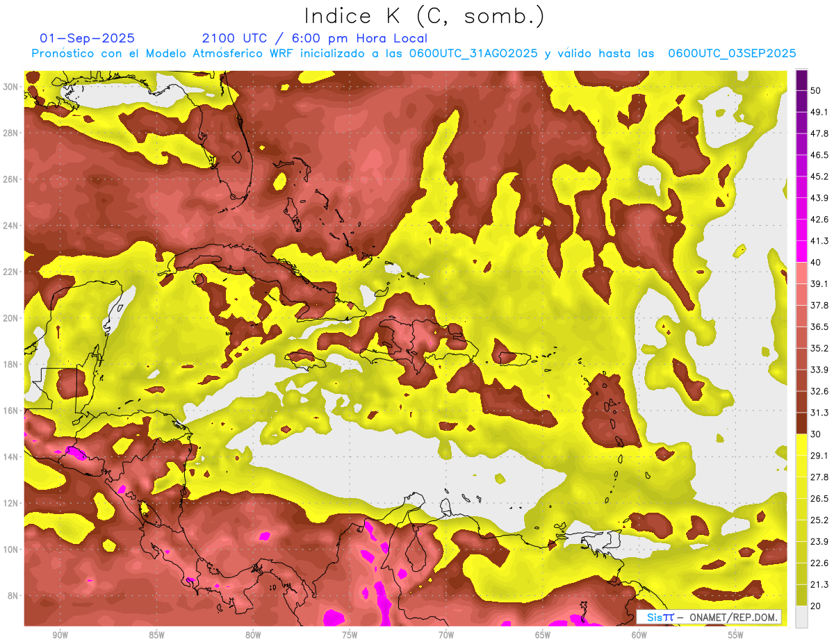834x644 pixels.
Task: Click the '60W' longitude label
Action: (x=639, y=635)
